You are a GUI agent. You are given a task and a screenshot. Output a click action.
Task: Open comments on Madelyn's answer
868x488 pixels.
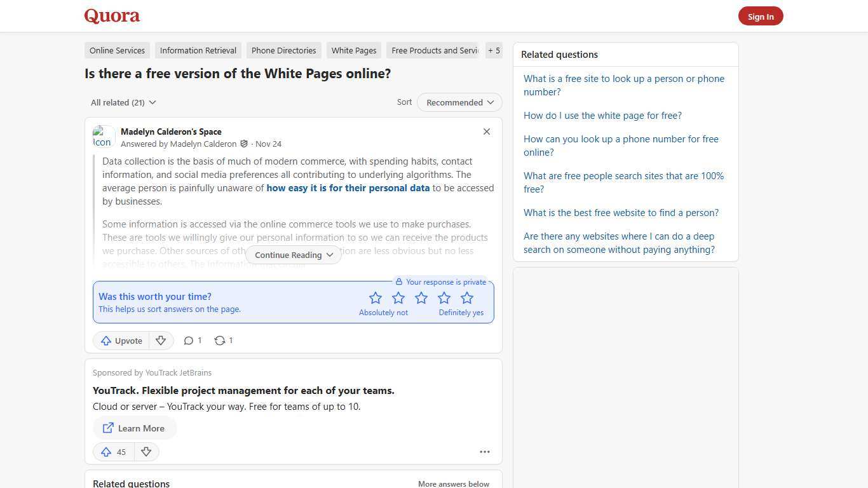click(x=189, y=341)
